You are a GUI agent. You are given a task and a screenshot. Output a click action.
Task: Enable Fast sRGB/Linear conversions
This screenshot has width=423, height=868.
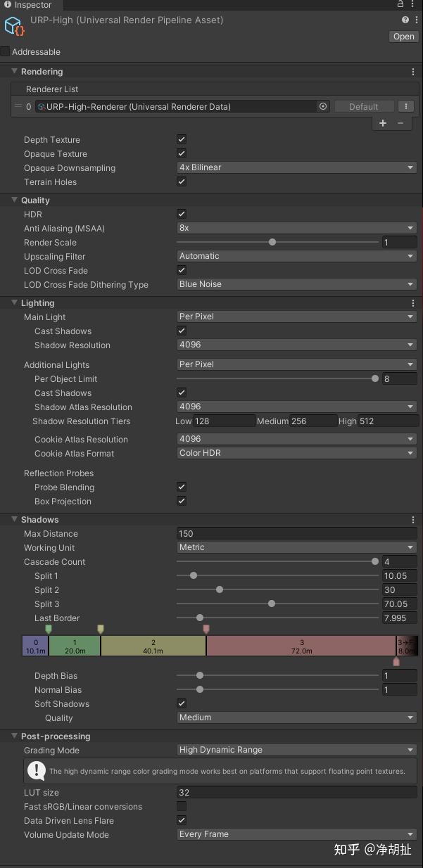coord(182,806)
